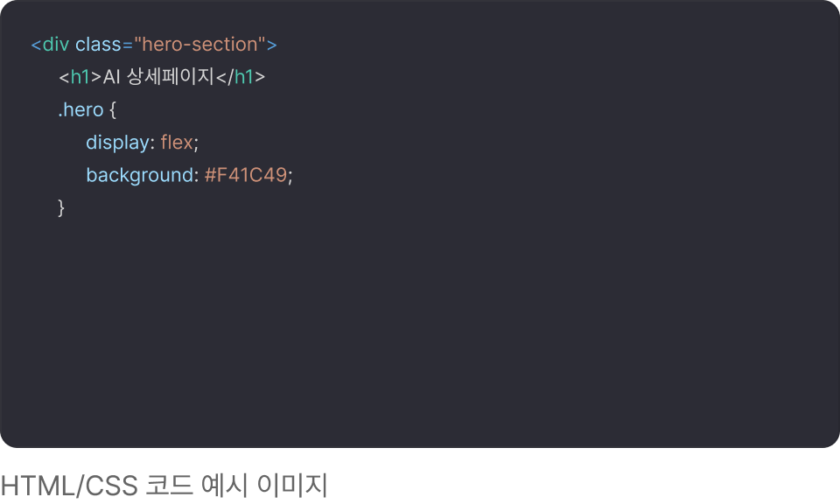Viewport: 840px width, 504px height.
Task: Click the colon after background
Action: [195, 175]
